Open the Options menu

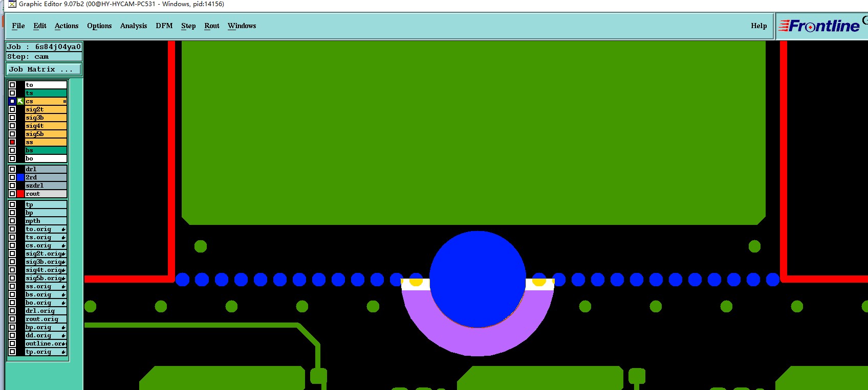click(x=99, y=26)
